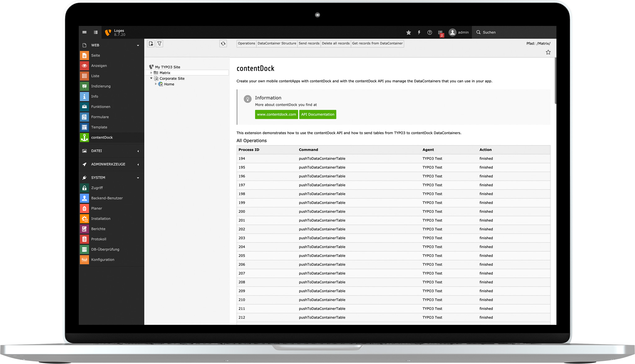This screenshot has height=364, width=635.
Task: Switch to the Operations tab
Action: [x=246, y=43]
